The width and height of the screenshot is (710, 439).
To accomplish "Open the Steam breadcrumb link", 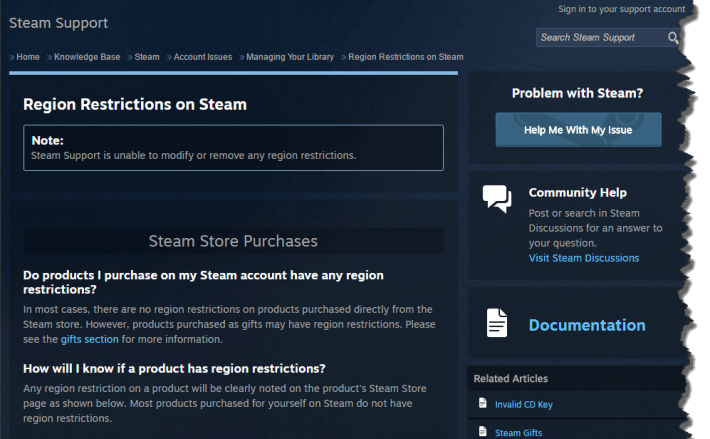I will tap(147, 57).
